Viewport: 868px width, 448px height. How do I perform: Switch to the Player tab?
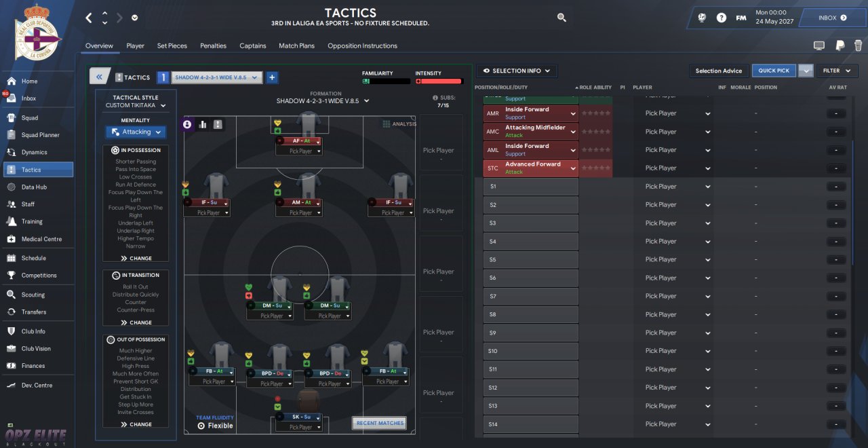135,45
